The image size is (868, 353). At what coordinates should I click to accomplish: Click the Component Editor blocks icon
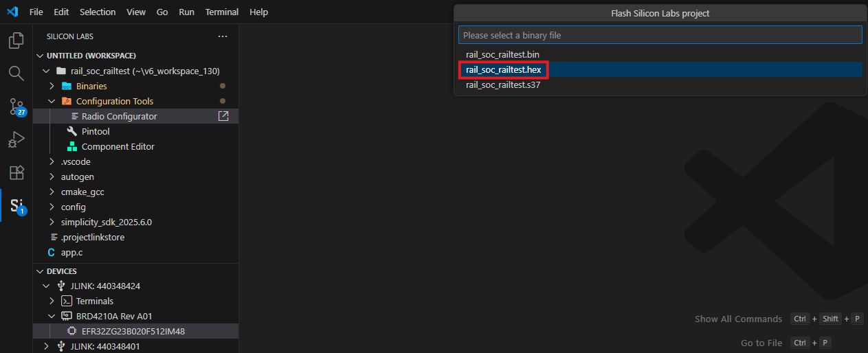pos(71,146)
